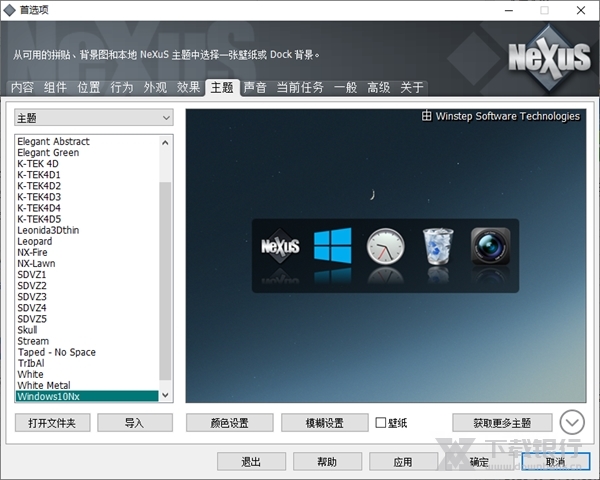Switch to the 行为 tab

tap(122, 88)
